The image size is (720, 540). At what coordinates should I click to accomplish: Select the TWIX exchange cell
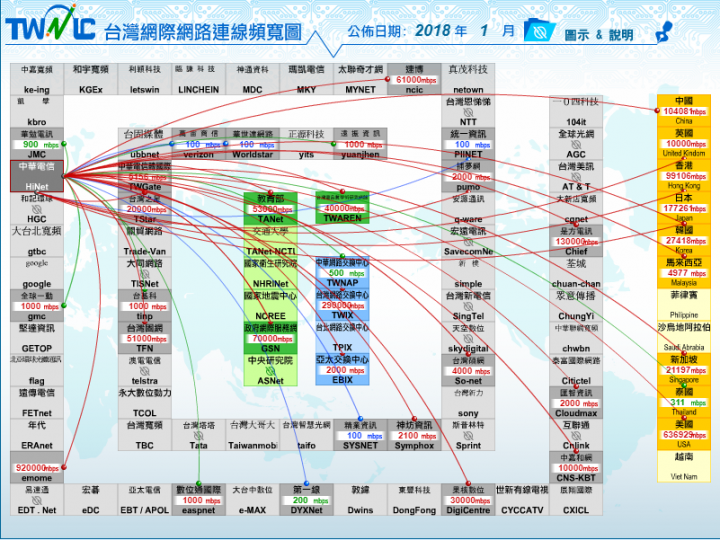[343, 305]
